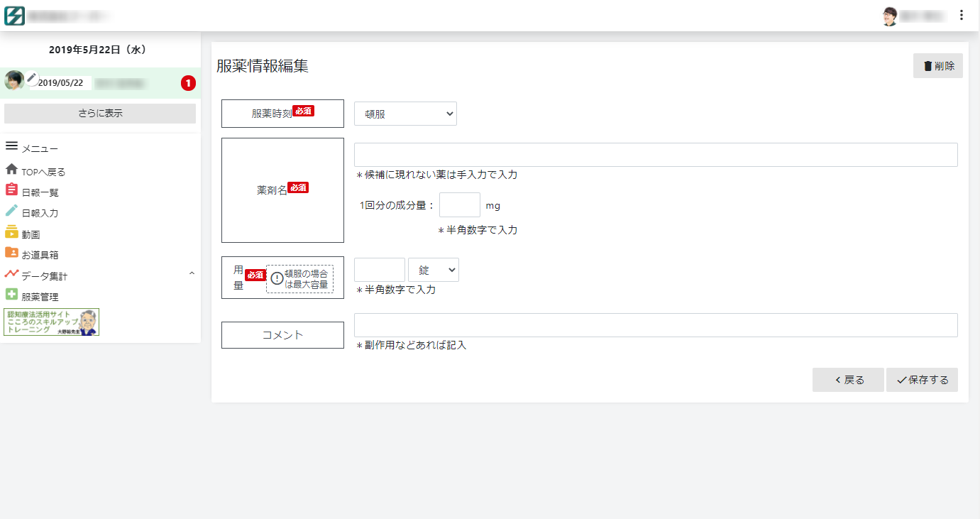Focus the 薬剤名 text field
The image size is (980, 519).
coord(656,155)
